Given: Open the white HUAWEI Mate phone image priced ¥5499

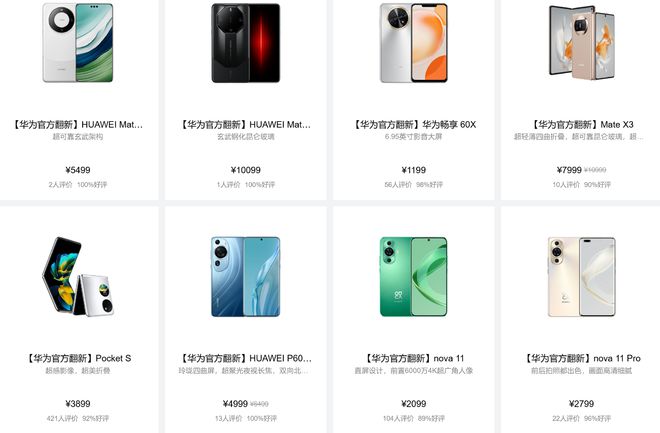Looking at the screenshot, I should [x=78, y=43].
